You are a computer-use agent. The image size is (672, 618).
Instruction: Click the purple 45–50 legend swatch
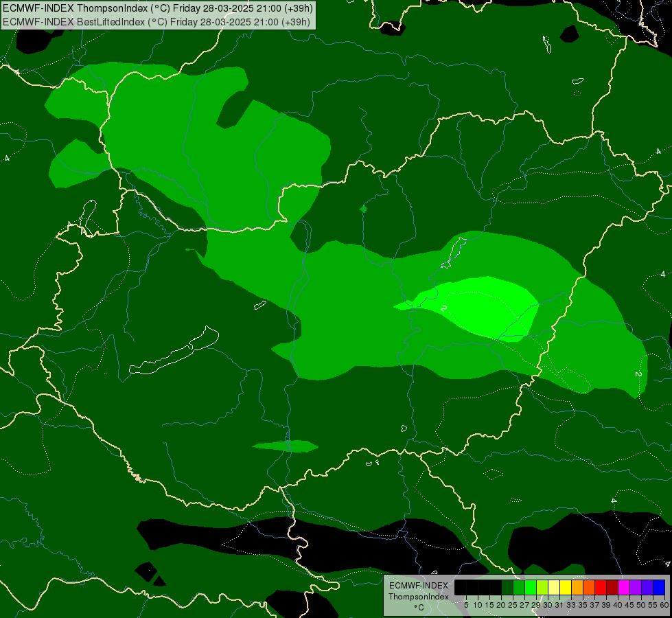click(x=636, y=587)
